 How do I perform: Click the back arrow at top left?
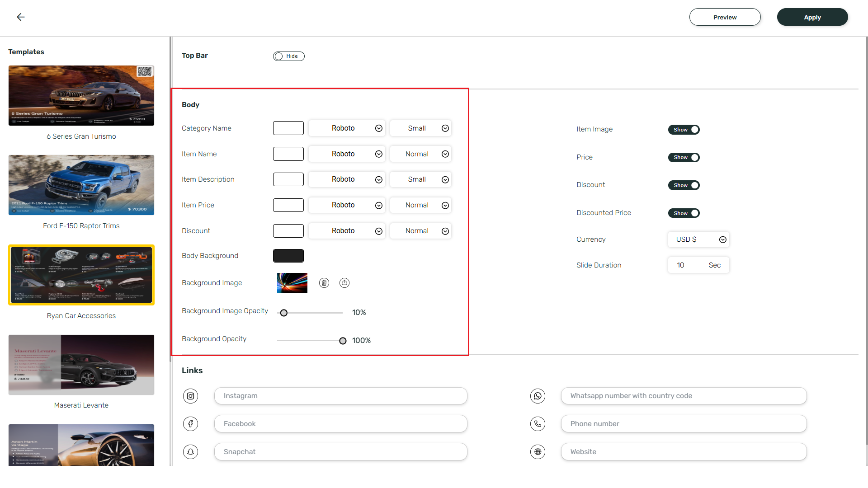click(20, 17)
